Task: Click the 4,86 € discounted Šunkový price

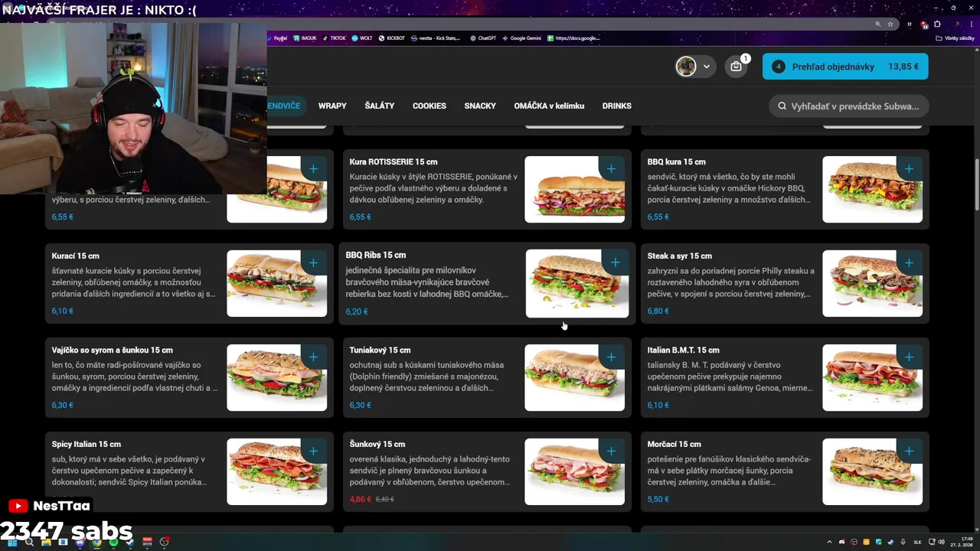Action: click(x=360, y=499)
